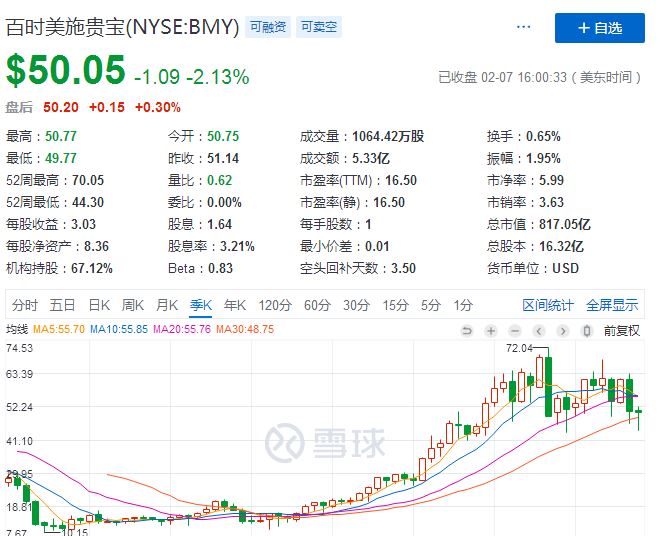The image size is (662, 536).
Task: Click the chart reset/undo icon
Action: 467,330
